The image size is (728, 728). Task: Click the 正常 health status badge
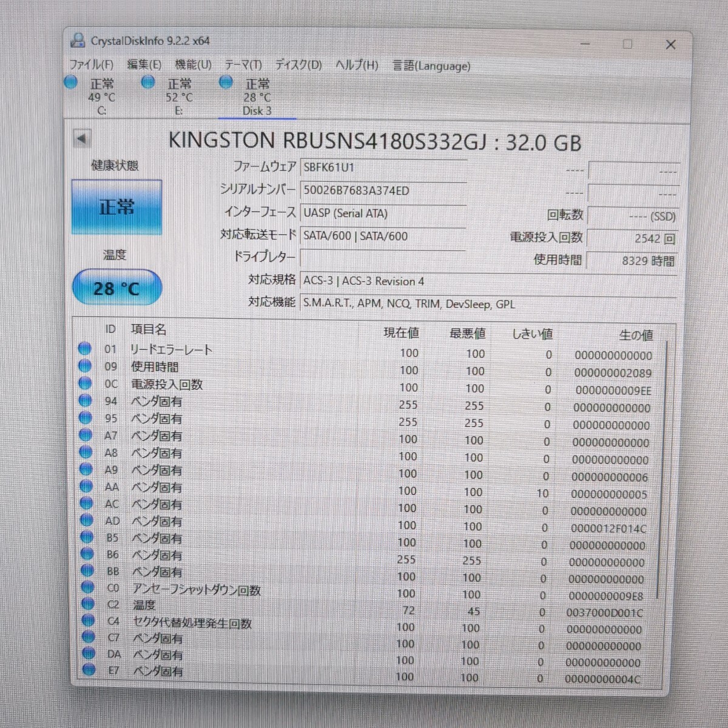point(116,206)
